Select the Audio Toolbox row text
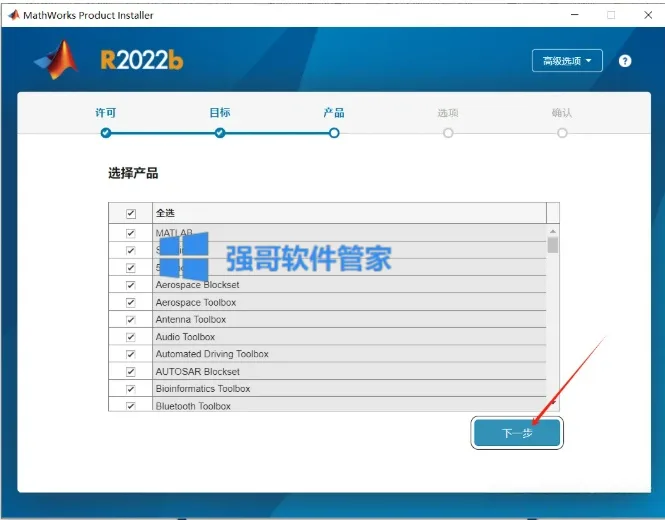 [185, 337]
